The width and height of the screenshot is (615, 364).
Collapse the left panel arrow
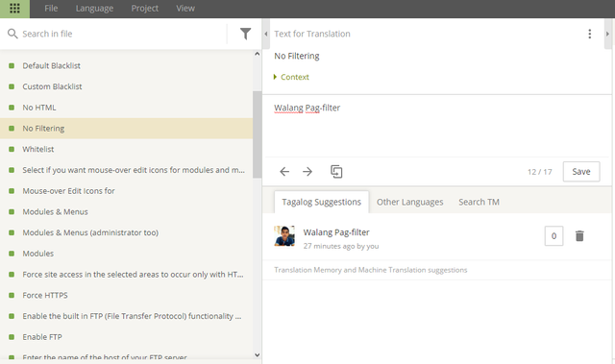266,34
